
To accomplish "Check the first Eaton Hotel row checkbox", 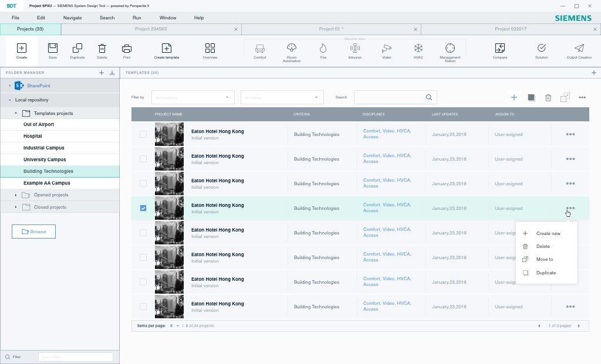I will 143,134.
